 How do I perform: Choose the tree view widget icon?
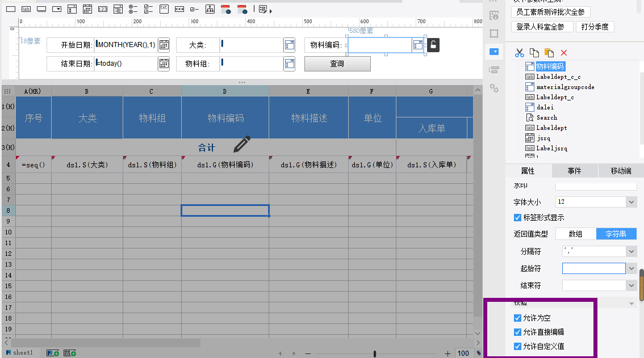click(210, 9)
